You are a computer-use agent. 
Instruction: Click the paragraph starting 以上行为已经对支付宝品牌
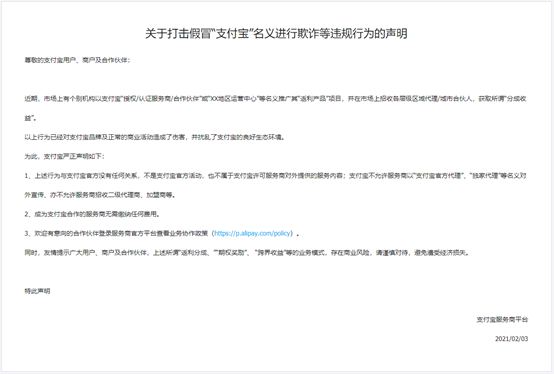pyautogui.click(x=155, y=137)
